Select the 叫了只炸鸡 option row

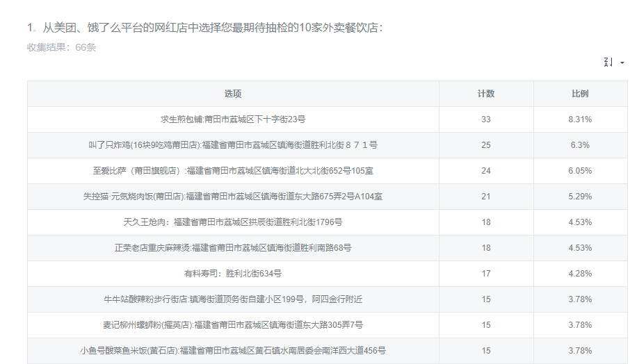[233, 145]
